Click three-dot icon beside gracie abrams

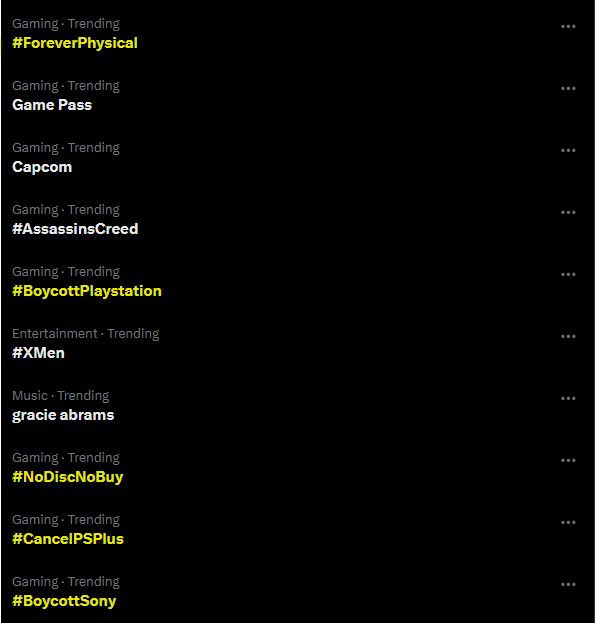point(568,398)
